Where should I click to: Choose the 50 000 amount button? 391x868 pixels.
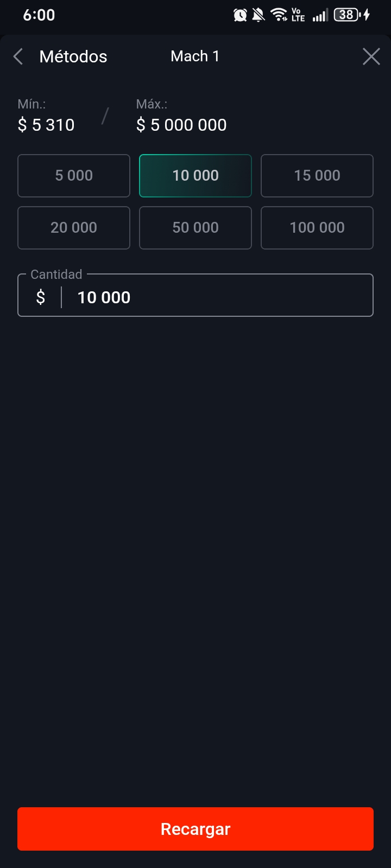click(x=195, y=228)
